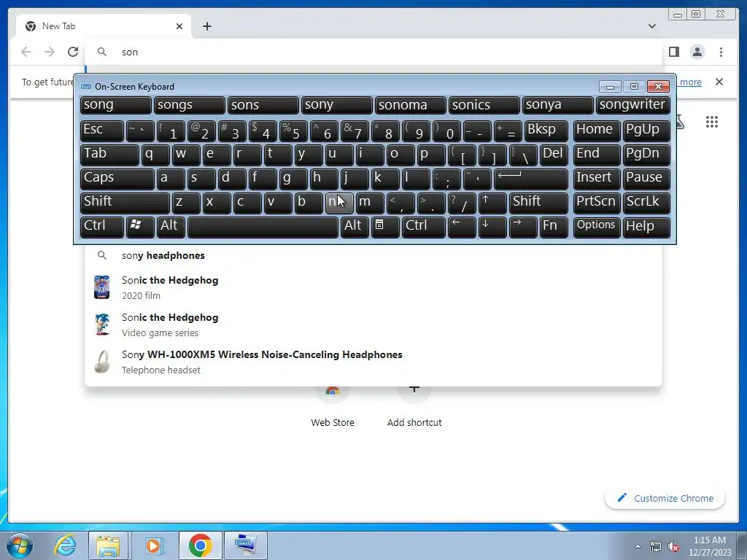Click the Windows logo key
747x560 pixels.
click(x=140, y=227)
